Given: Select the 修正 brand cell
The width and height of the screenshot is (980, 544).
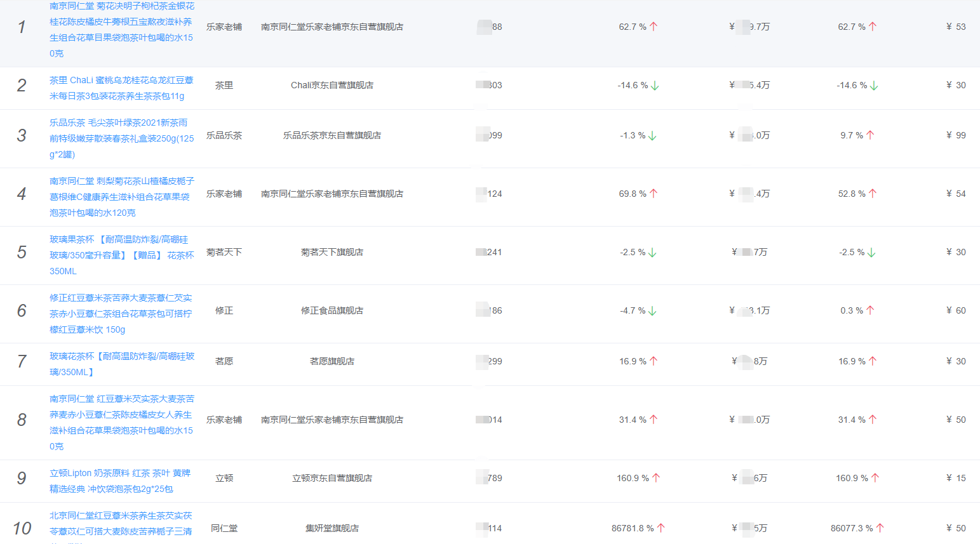Looking at the screenshot, I should pyautogui.click(x=224, y=310).
